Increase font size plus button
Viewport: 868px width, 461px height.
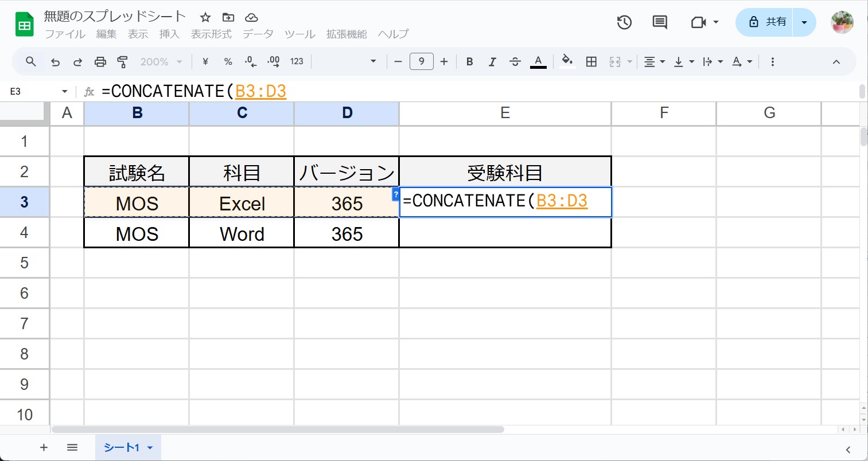pyautogui.click(x=444, y=61)
